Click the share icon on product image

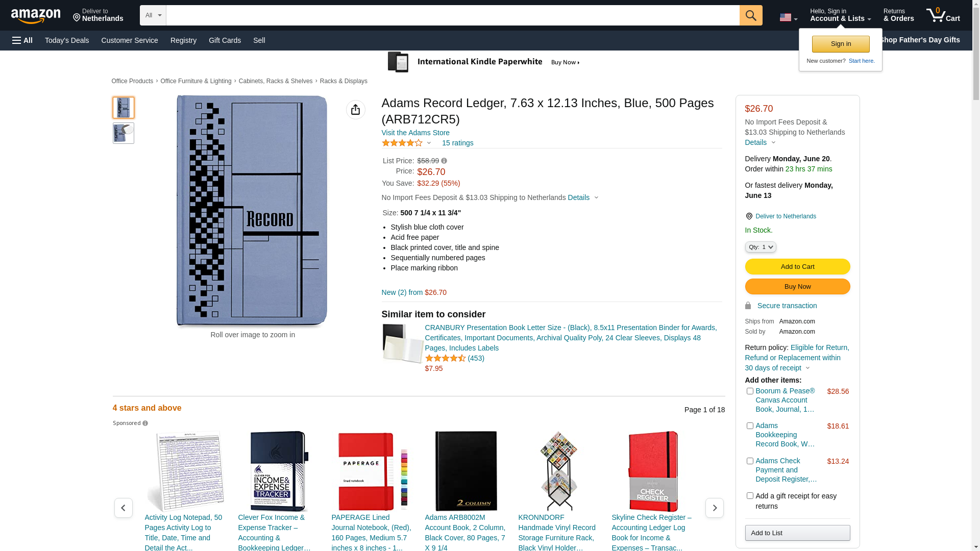click(356, 110)
